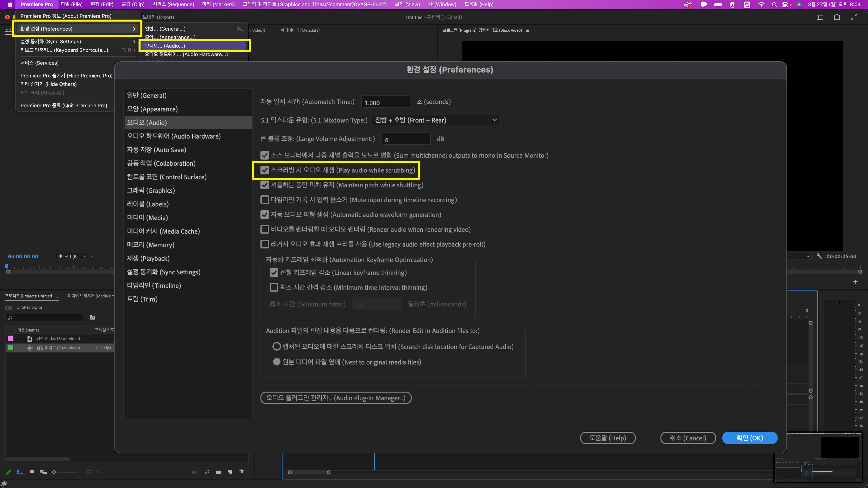Create a New Bin in Project panel

click(218, 472)
